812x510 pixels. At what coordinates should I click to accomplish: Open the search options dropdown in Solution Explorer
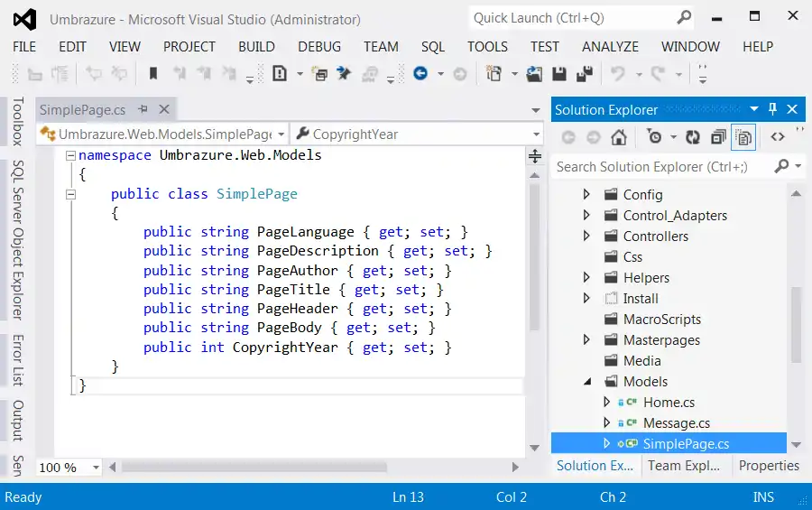click(x=798, y=166)
